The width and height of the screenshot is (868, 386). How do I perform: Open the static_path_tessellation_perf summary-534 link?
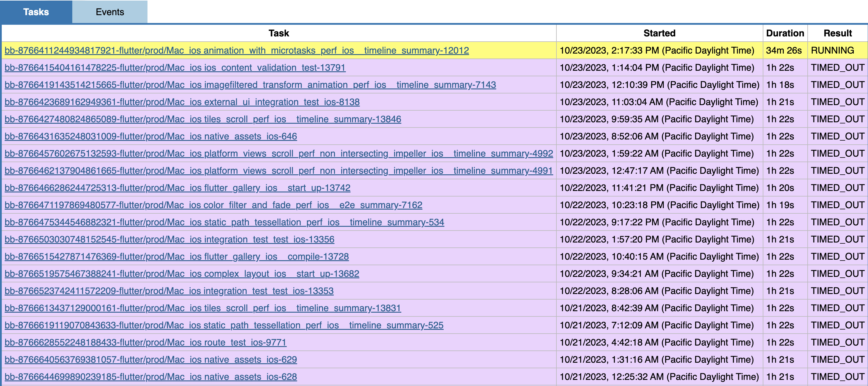tap(224, 222)
